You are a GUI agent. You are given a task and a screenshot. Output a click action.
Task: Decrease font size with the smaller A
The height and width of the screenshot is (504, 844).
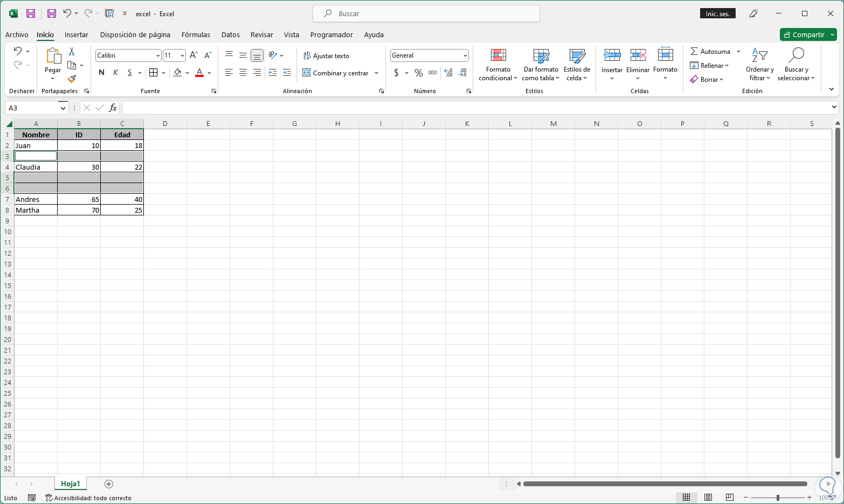point(207,55)
